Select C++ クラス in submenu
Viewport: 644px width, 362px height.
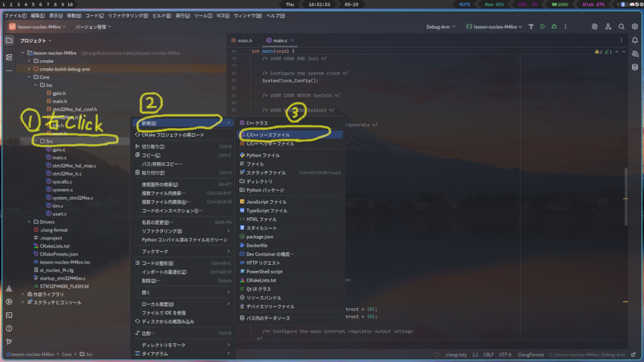[x=290, y=123]
